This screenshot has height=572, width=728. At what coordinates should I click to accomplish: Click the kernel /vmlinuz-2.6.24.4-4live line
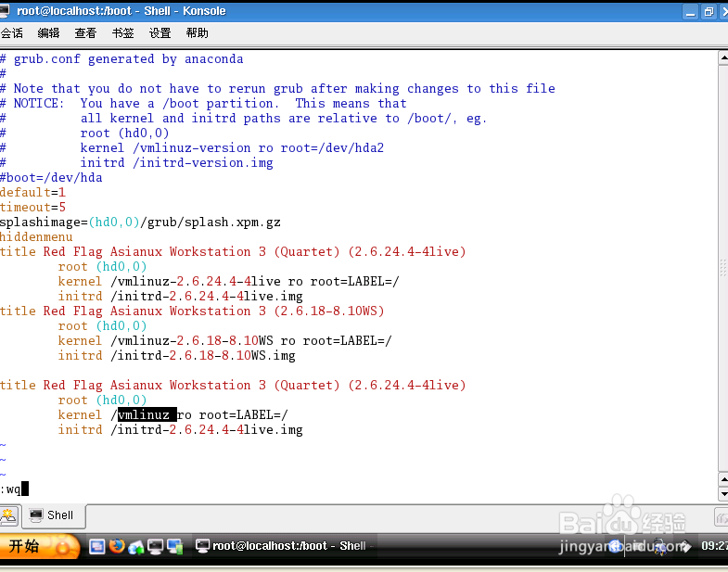228,281
